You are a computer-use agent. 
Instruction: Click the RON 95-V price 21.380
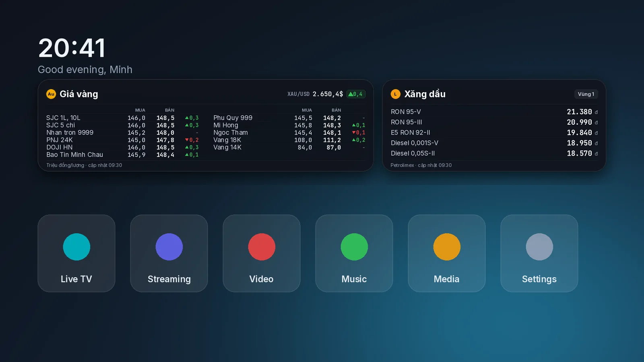coord(579,112)
